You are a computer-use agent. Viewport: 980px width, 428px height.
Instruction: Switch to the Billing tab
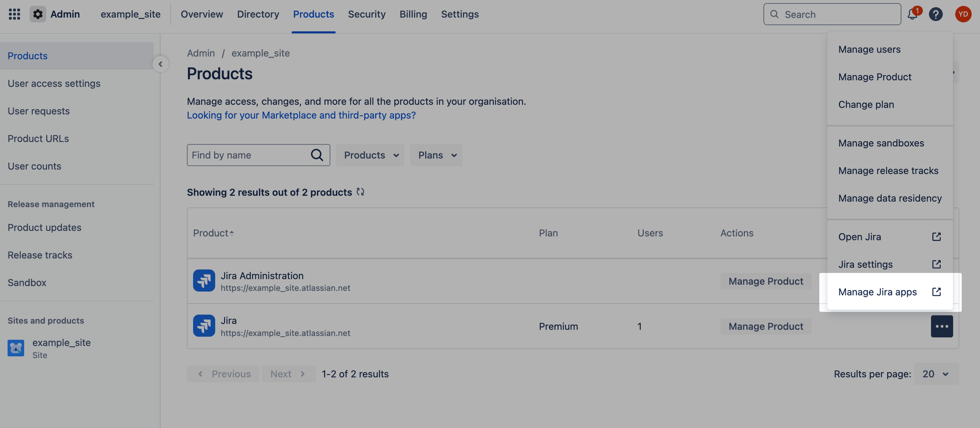tap(413, 14)
